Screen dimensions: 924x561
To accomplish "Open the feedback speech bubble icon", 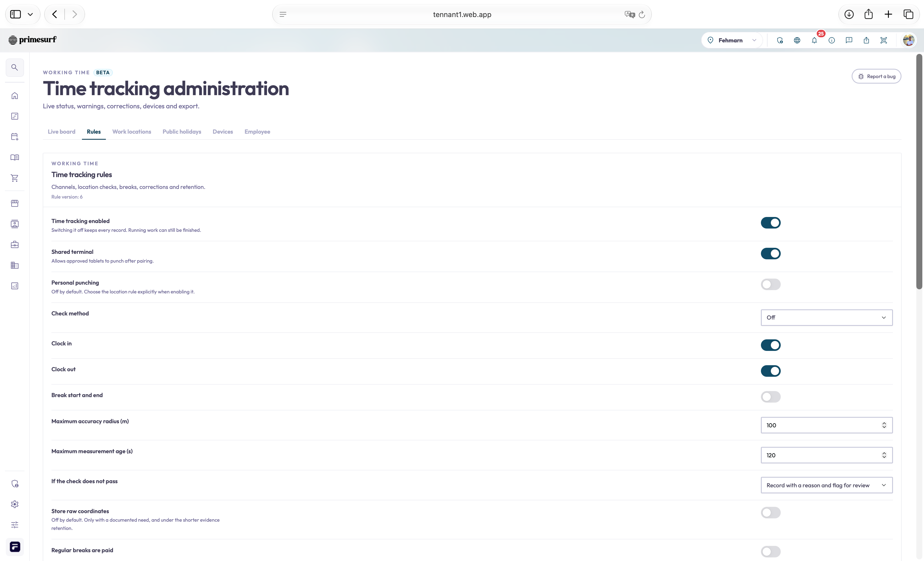I will pos(849,40).
